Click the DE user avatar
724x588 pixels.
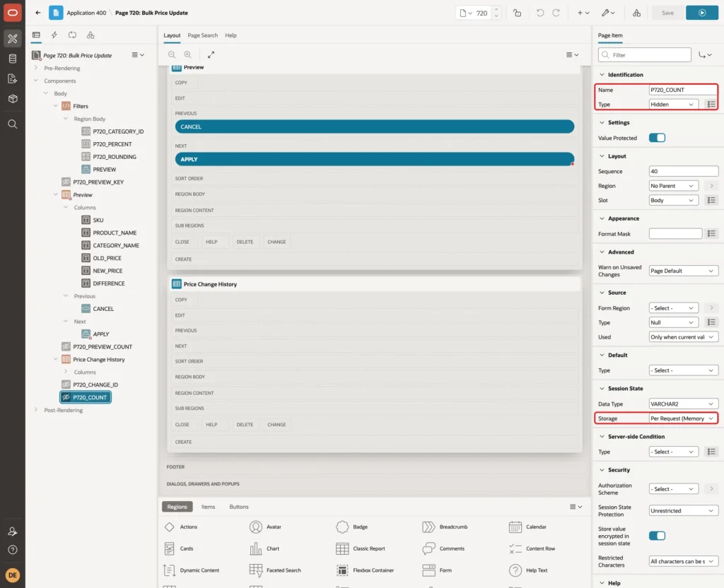tap(13, 575)
